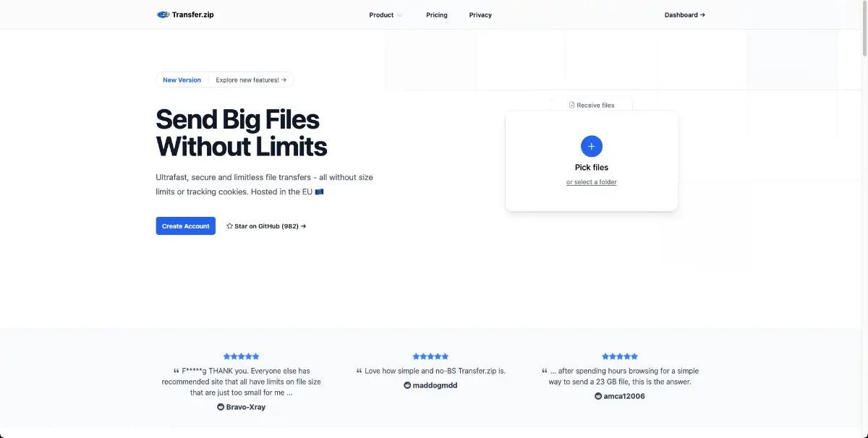Click the New Version badge
The height and width of the screenshot is (438, 868).
point(182,80)
